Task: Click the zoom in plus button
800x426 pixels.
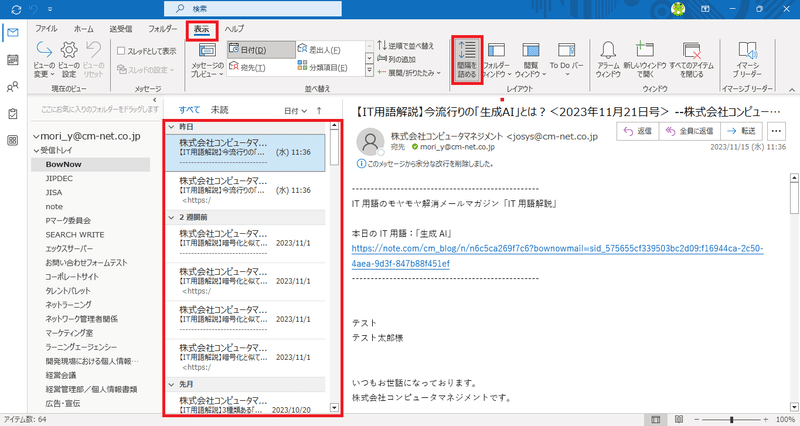Action: pos(766,419)
